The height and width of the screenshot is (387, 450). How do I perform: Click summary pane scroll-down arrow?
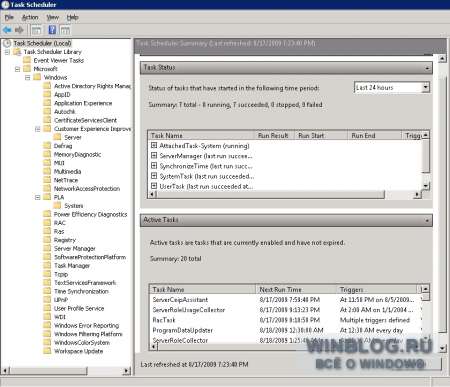pos(442,349)
